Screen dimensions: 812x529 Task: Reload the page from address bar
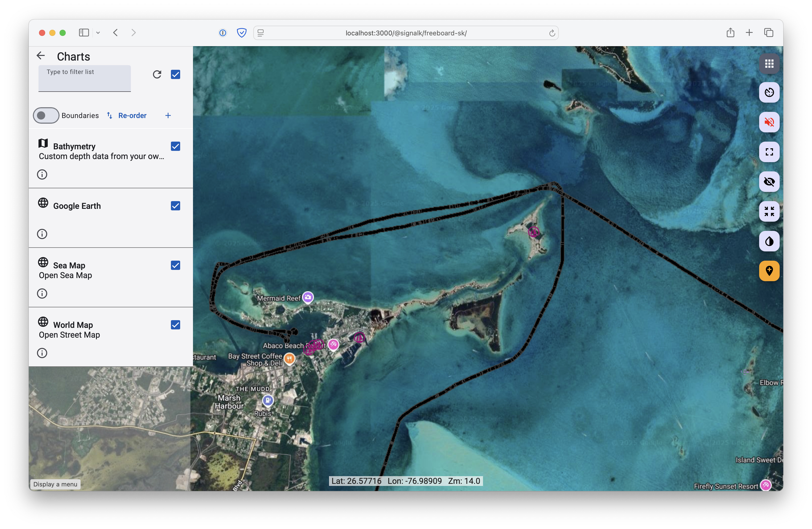552,33
